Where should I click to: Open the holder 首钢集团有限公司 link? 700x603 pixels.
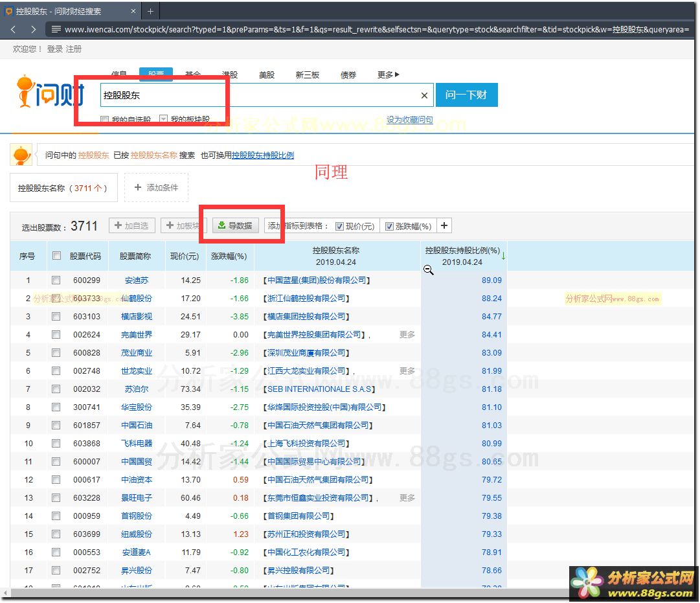point(299,516)
